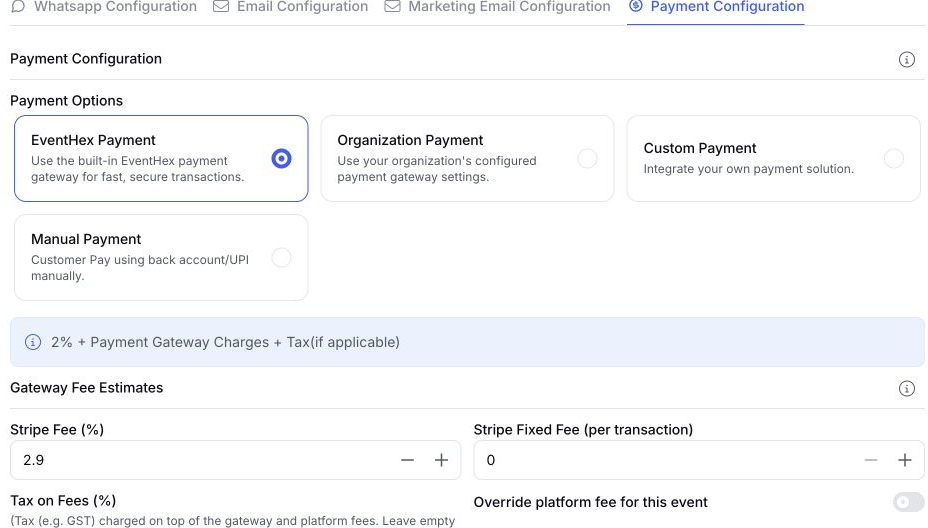Click the '2% + Payment Gateway Charges' notice text
The height and width of the screenshot is (528, 928).
(x=225, y=342)
